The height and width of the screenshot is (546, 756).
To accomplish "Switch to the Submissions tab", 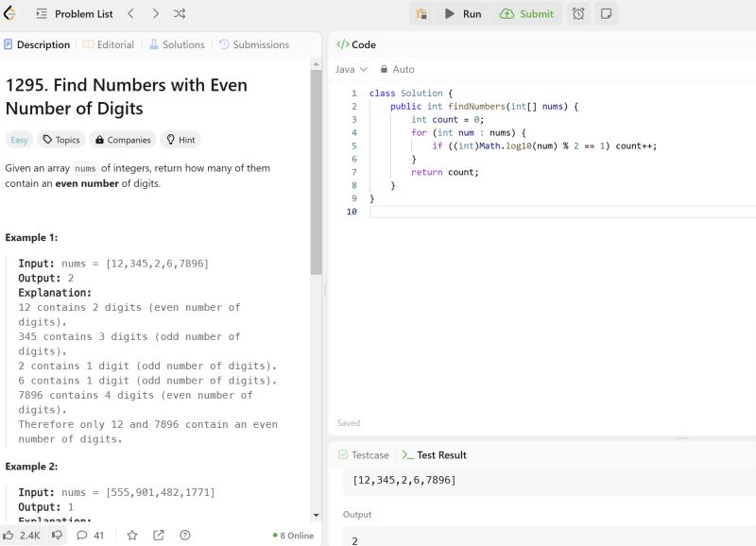I will click(254, 44).
